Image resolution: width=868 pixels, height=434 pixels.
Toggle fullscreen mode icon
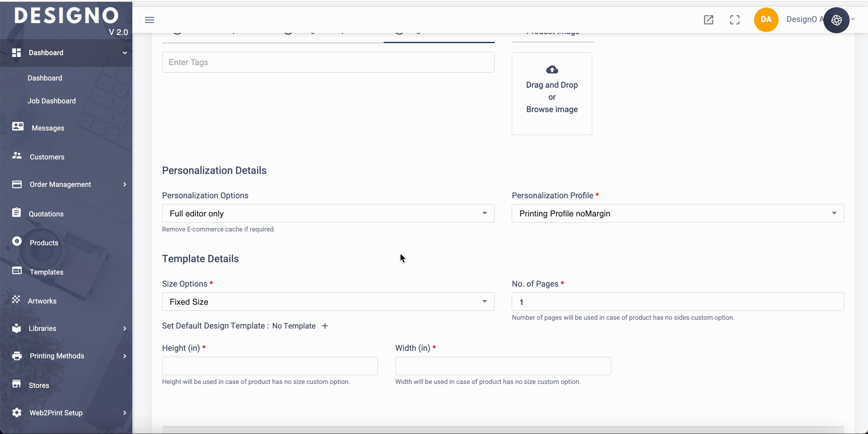[734, 20]
